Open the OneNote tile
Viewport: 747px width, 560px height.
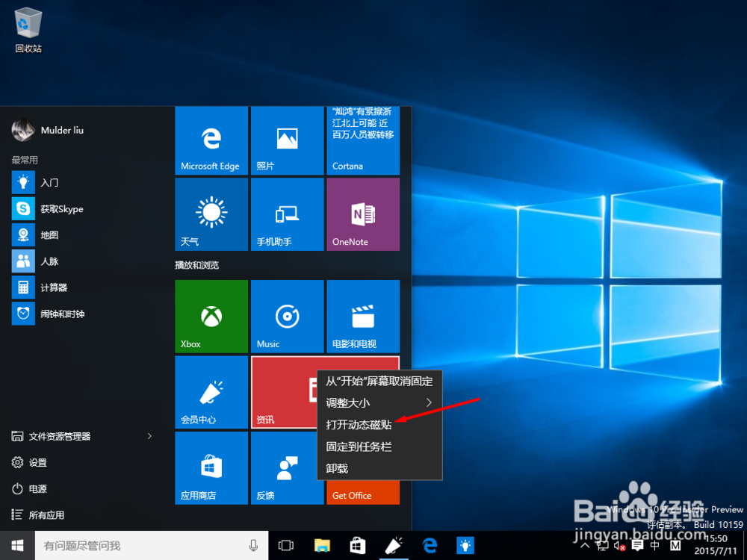[363, 214]
